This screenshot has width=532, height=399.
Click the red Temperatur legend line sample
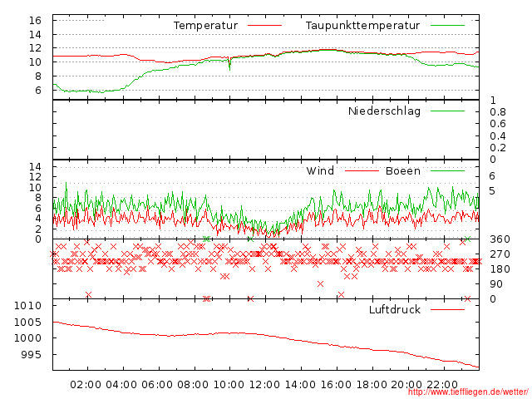point(265,26)
